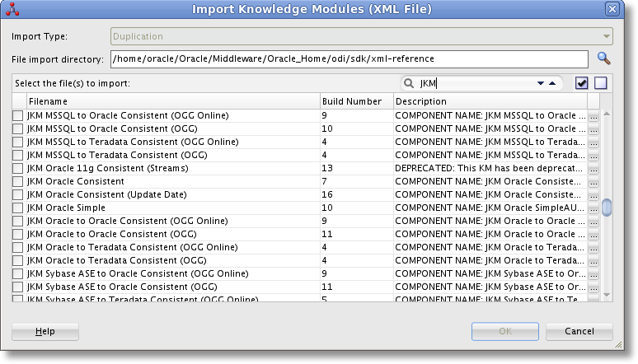The image size is (638, 364).
Task: Click the OK button
Action: click(x=505, y=331)
